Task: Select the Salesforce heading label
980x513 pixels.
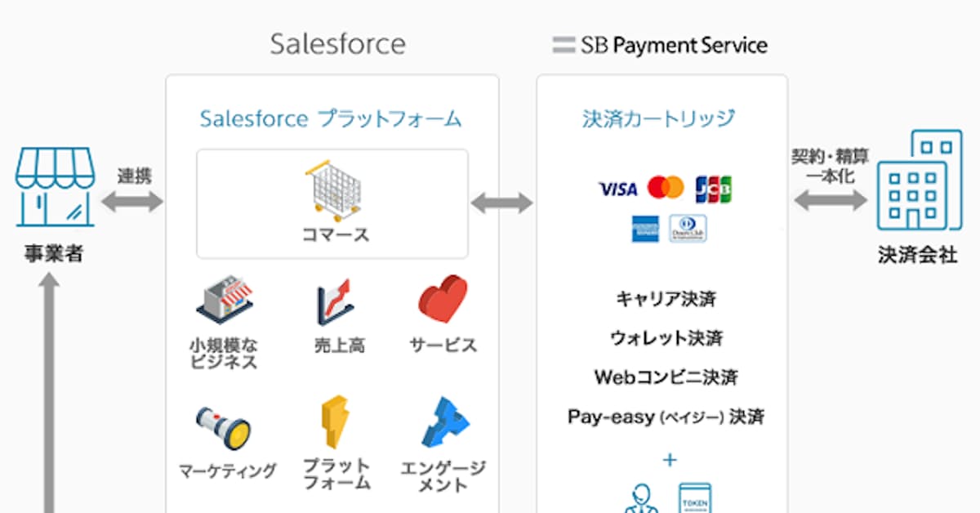Action: 336,44
